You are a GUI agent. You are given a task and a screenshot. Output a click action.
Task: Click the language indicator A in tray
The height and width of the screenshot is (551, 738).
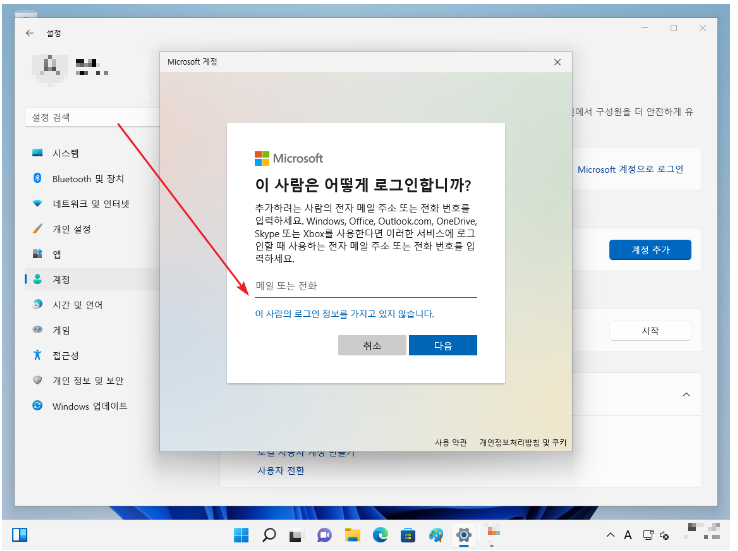628,535
